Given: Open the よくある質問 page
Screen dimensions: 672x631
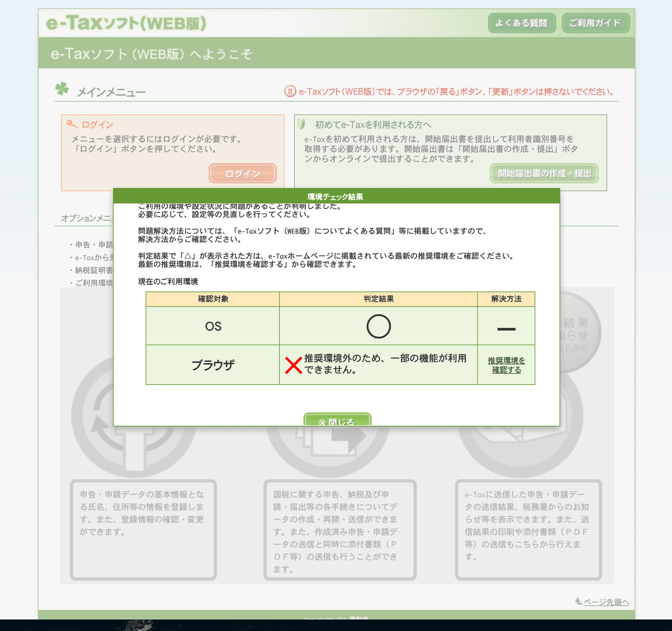Looking at the screenshot, I should point(521,23).
